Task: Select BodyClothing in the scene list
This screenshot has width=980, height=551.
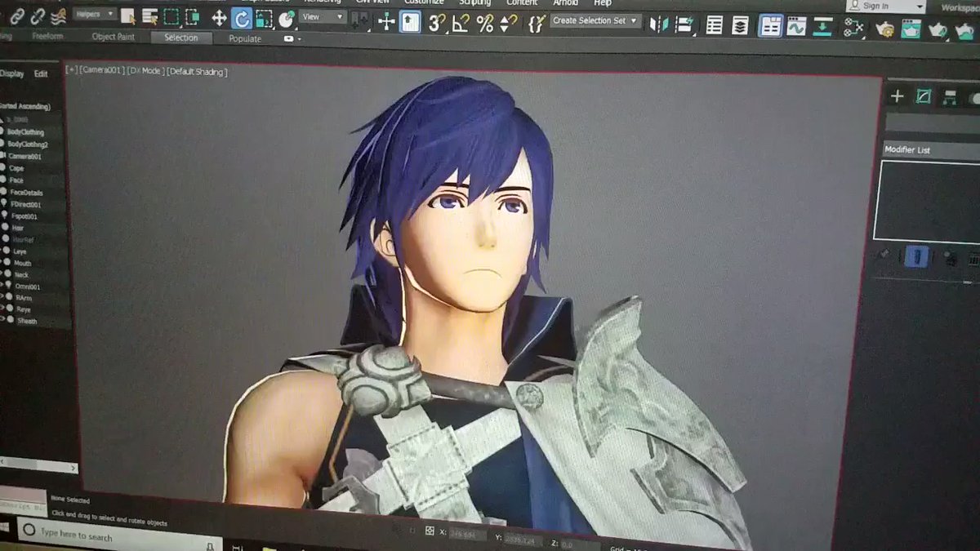Action: click(x=25, y=132)
